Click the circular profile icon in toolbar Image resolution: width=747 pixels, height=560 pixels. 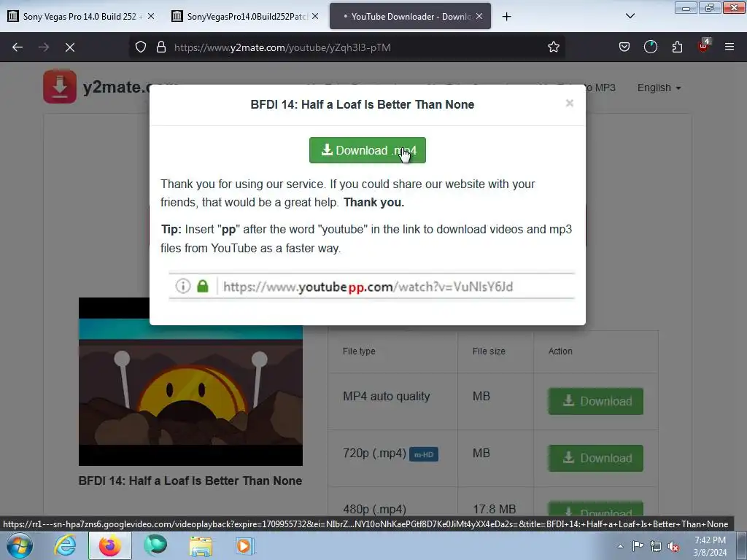point(650,47)
